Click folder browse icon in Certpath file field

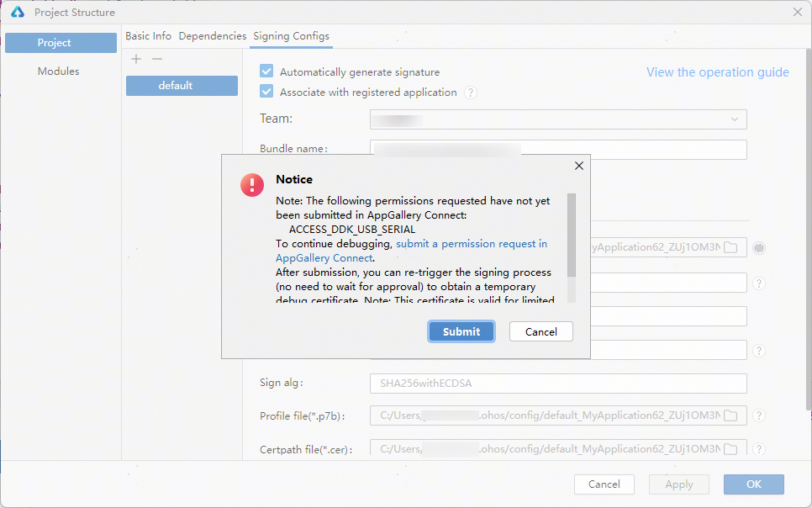[x=730, y=449]
